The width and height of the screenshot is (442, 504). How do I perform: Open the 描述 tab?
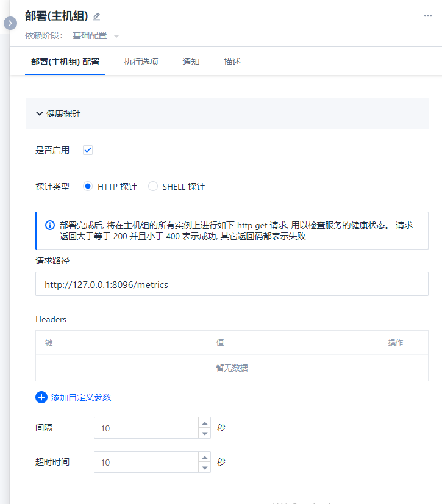[232, 62]
